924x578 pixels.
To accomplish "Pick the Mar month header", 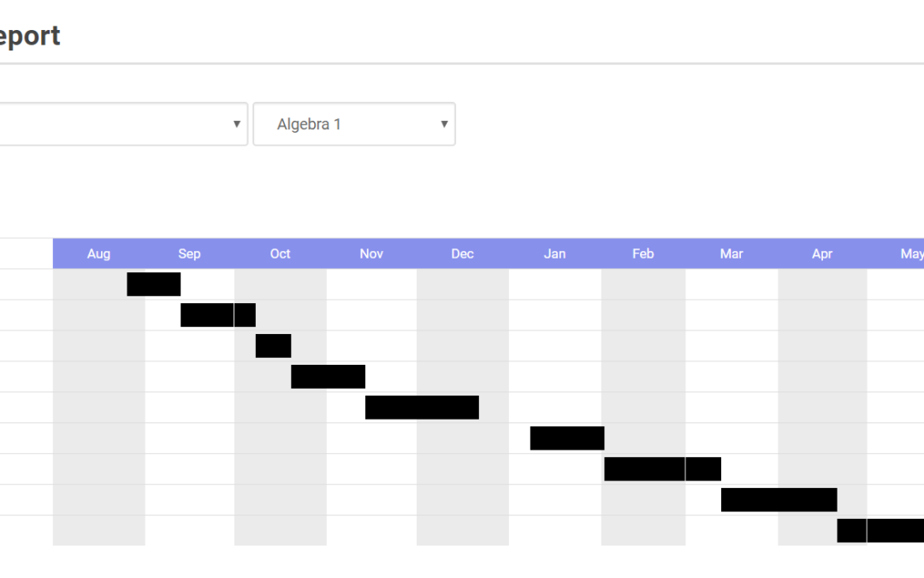I will click(731, 253).
